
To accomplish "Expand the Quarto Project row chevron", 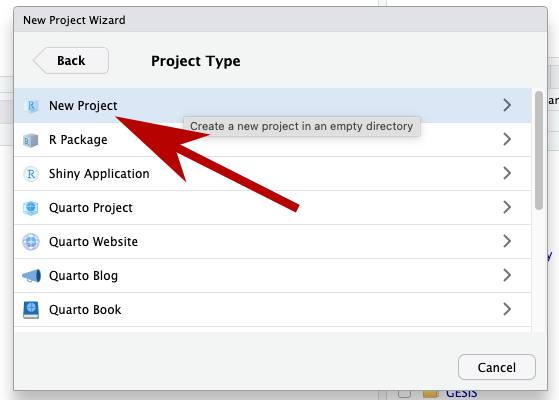I will coord(507,207).
